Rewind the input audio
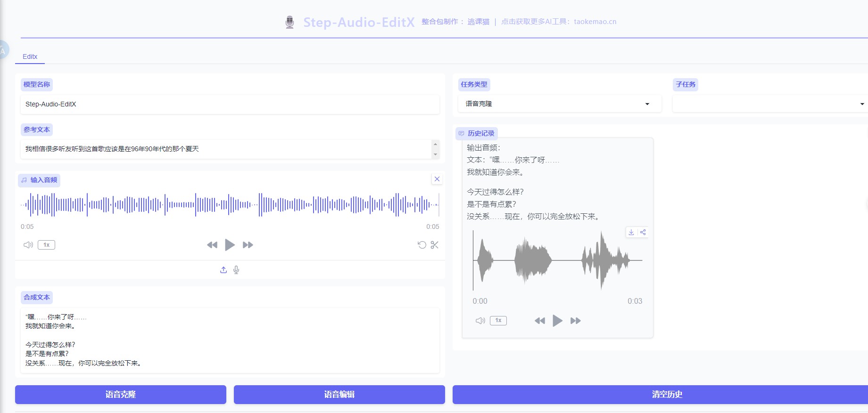Screen dimensions: 868x413 pos(212,245)
